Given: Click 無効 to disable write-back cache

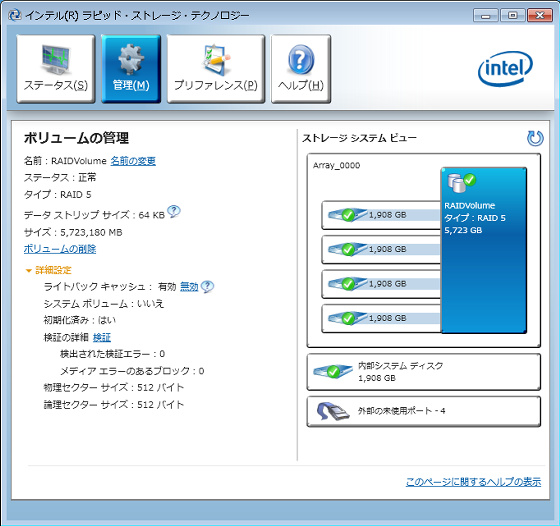Looking at the screenshot, I should (189, 286).
